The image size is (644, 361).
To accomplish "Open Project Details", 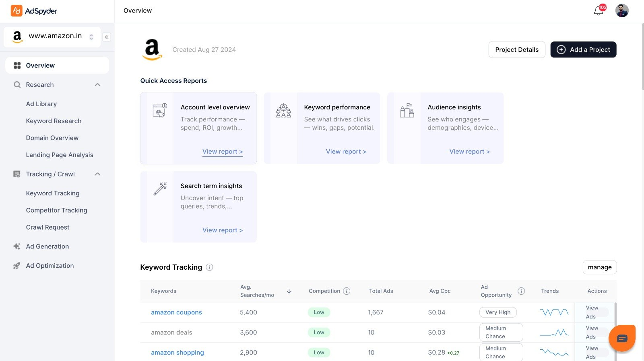I will pos(516,50).
